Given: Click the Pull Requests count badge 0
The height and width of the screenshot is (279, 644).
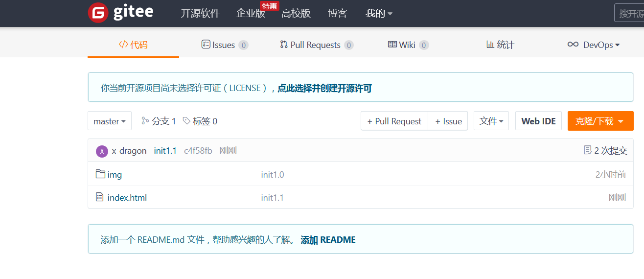Looking at the screenshot, I should (x=348, y=45).
